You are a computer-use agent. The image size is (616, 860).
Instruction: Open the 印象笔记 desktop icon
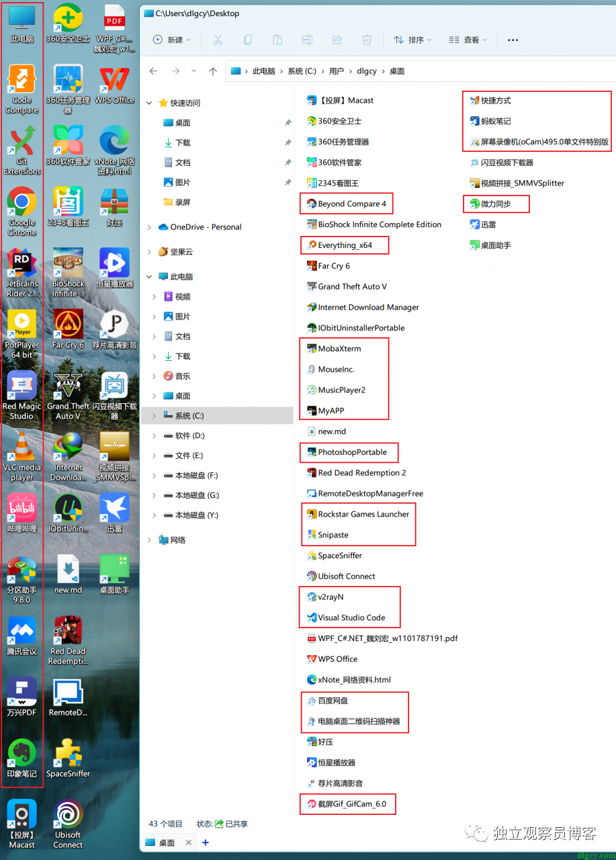[21, 758]
